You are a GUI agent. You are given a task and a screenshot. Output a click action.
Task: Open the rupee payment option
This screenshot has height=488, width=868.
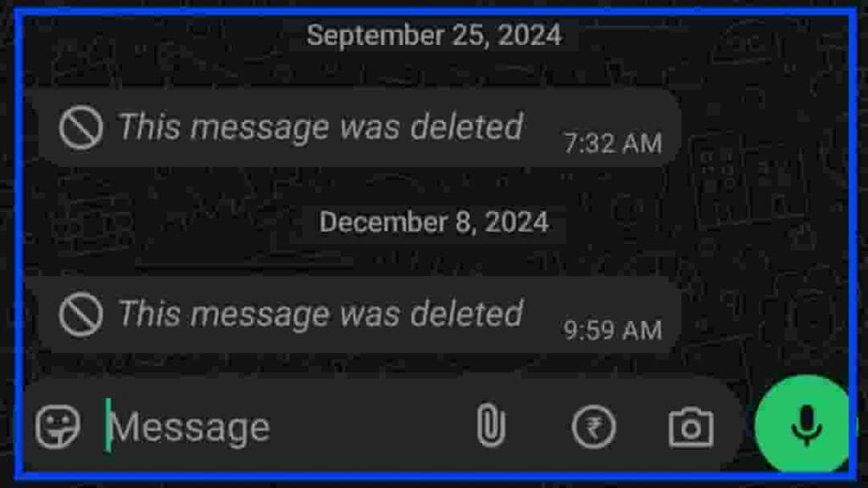click(x=593, y=427)
